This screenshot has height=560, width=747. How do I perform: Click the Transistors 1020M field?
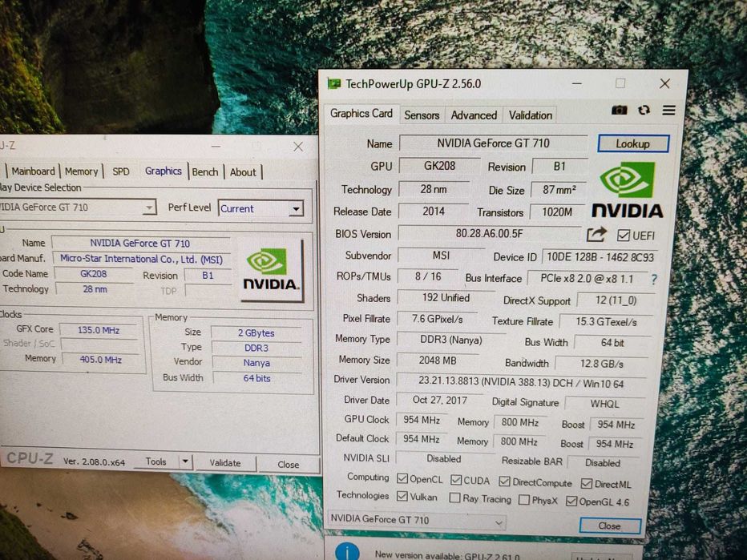point(557,212)
